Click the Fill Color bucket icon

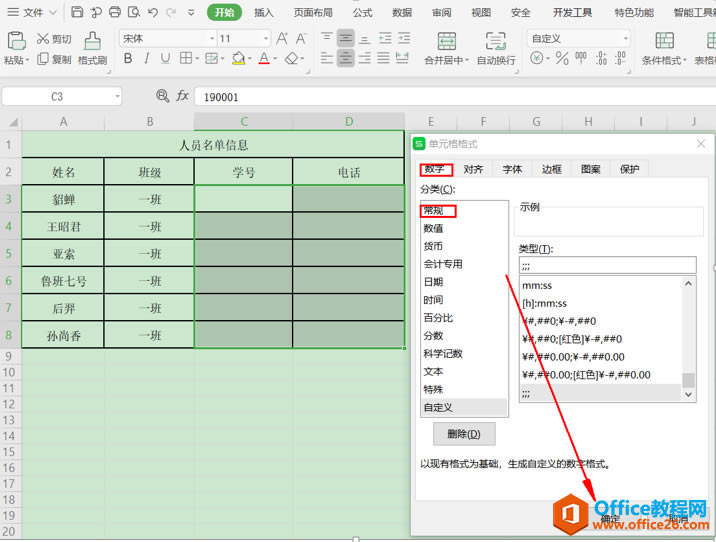pos(238,58)
